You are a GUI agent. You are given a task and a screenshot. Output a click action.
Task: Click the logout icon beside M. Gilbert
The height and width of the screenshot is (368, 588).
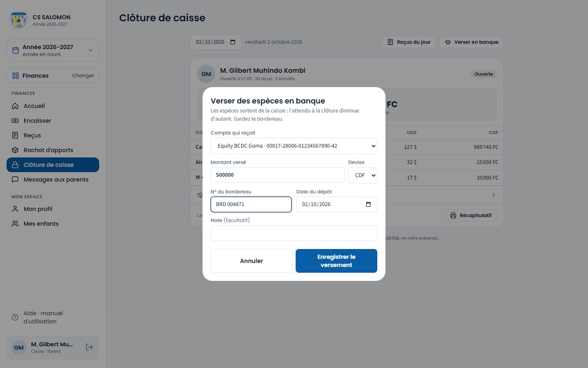(x=89, y=347)
